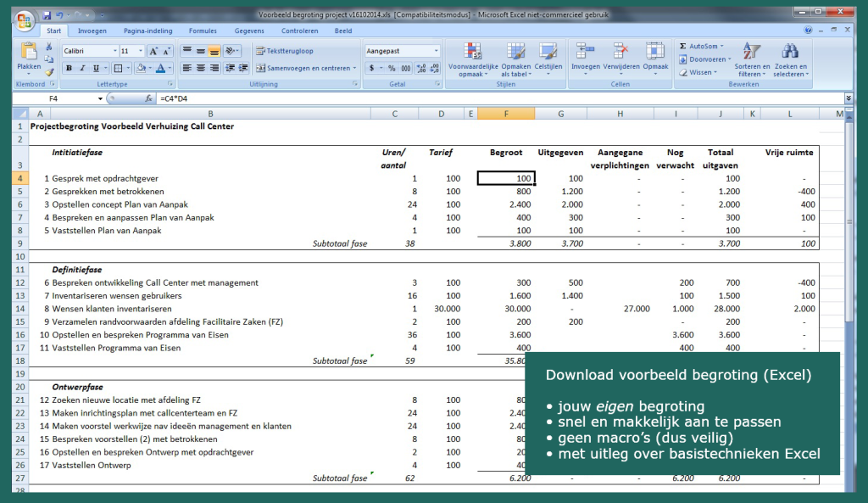Click the font color A button
Screen dimensions: 868x503
coord(160,68)
